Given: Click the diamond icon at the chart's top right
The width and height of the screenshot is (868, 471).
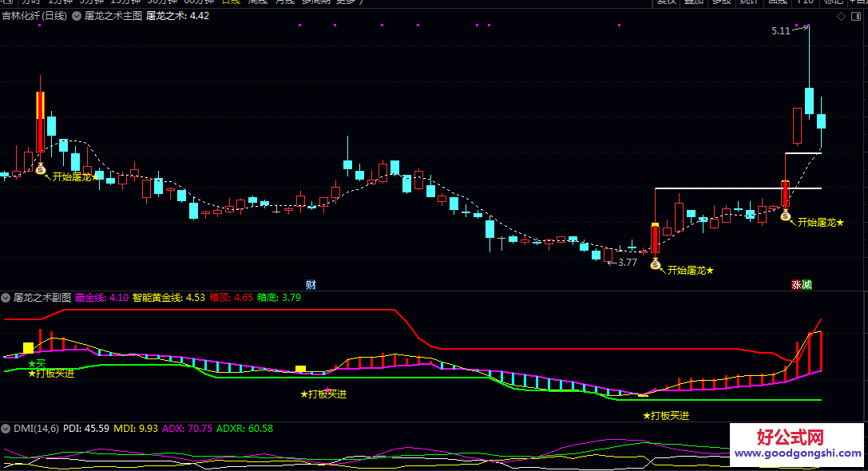Looking at the screenshot, I should (x=840, y=16).
